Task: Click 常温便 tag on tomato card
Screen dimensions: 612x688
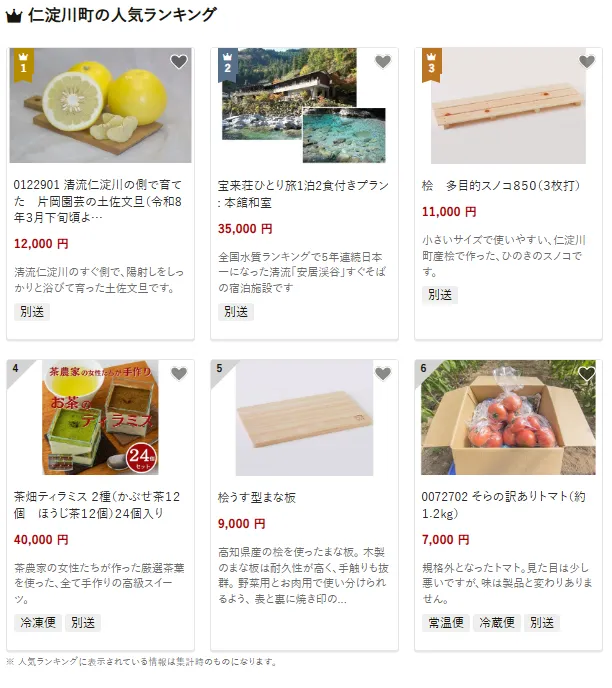Action: tap(446, 623)
